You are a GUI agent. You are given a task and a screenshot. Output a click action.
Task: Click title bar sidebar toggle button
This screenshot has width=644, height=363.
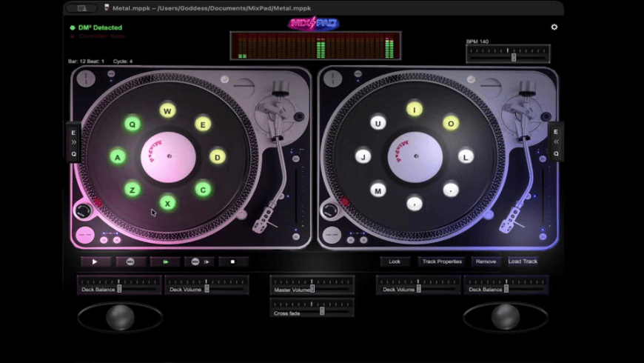point(81,8)
